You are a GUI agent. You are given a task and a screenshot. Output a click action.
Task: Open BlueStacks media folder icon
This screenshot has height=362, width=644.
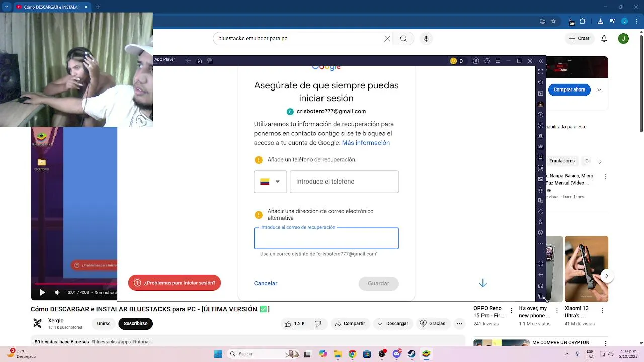[x=541, y=179]
